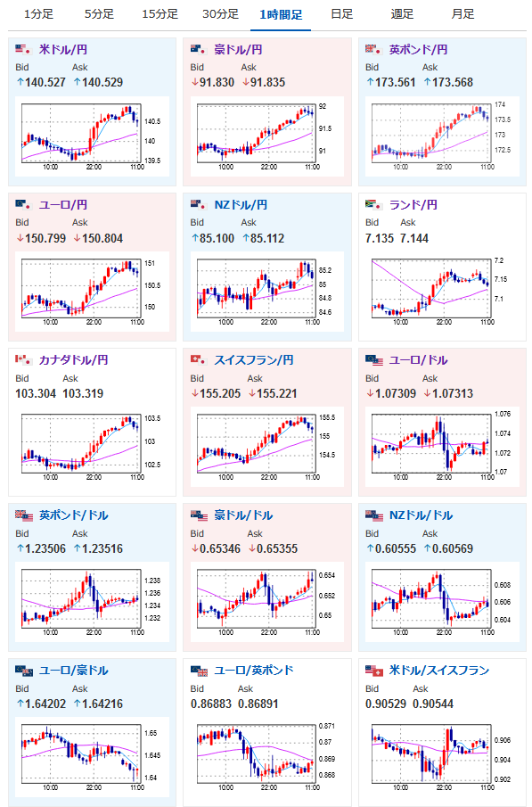Click the ユーロ/英ポンド chart thumbnail
The image size is (532, 807).
tap(267, 757)
